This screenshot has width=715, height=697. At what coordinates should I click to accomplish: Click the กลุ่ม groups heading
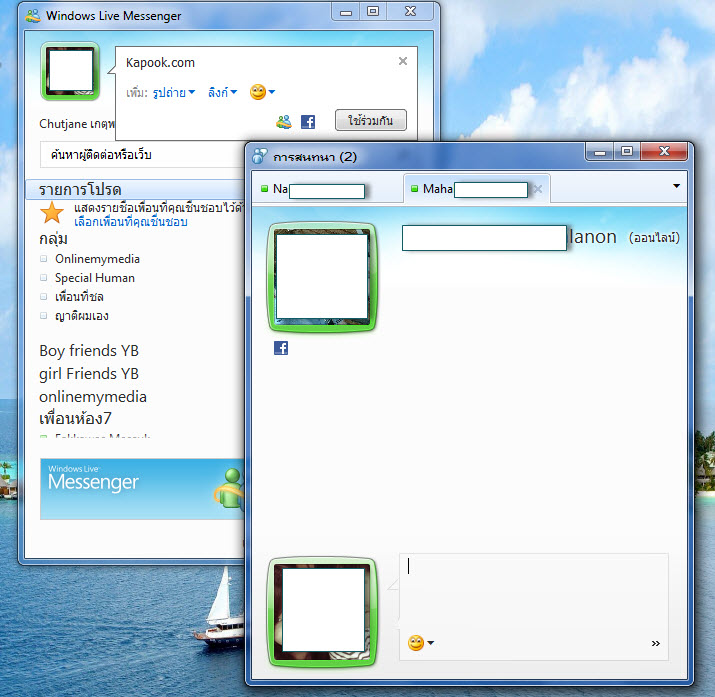pyautogui.click(x=53, y=239)
